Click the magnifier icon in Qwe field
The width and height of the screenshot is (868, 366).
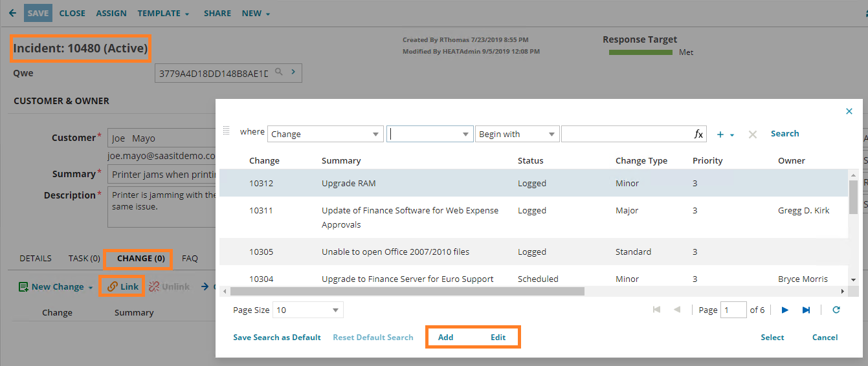[x=279, y=72]
